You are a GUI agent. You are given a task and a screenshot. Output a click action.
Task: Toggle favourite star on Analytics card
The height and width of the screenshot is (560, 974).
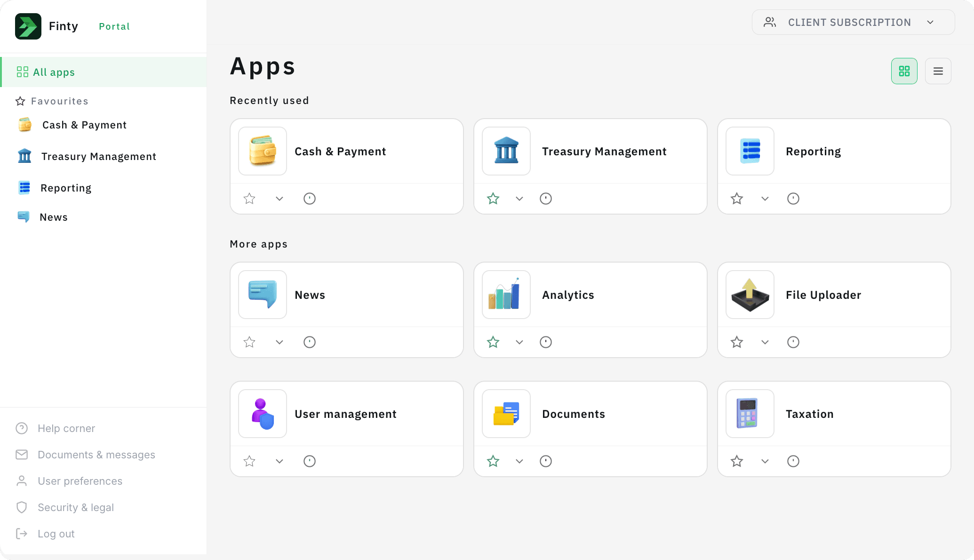[493, 342]
